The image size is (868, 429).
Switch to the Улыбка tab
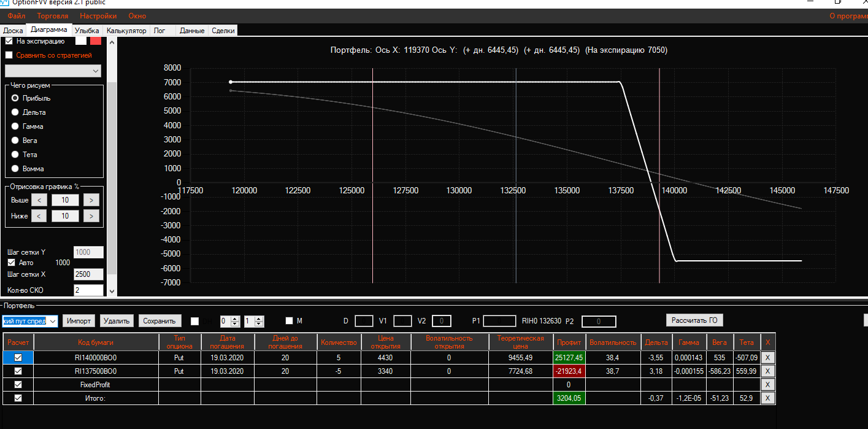point(87,30)
